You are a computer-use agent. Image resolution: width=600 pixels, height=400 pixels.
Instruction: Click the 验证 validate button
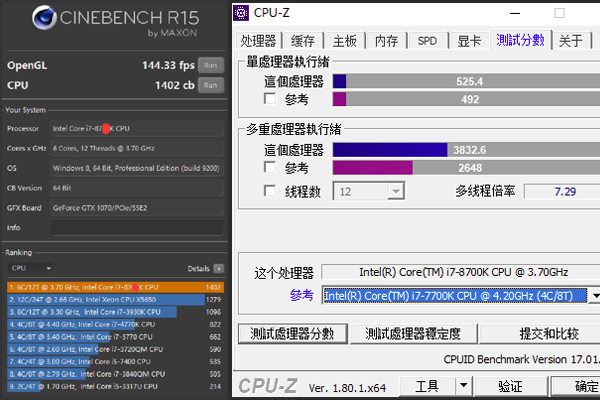510,385
